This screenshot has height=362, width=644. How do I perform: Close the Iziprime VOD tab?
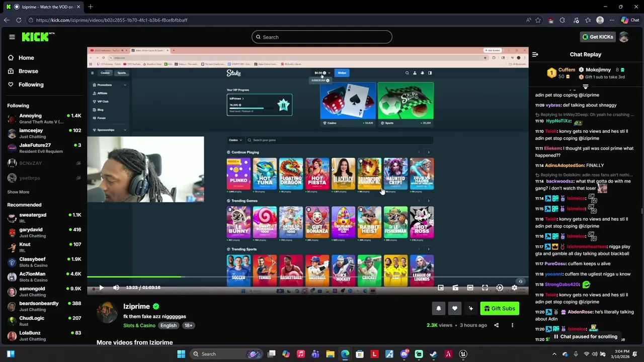(x=78, y=7)
